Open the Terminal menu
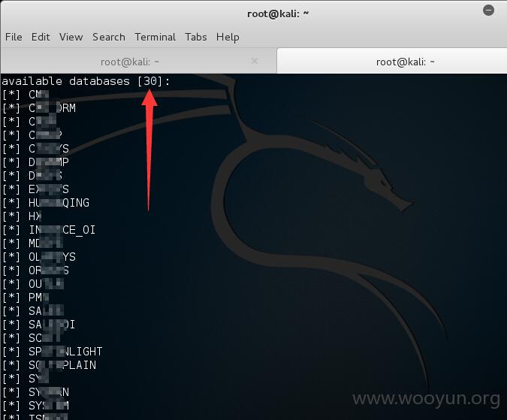The width and height of the screenshot is (507, 420). coord(155,37)
